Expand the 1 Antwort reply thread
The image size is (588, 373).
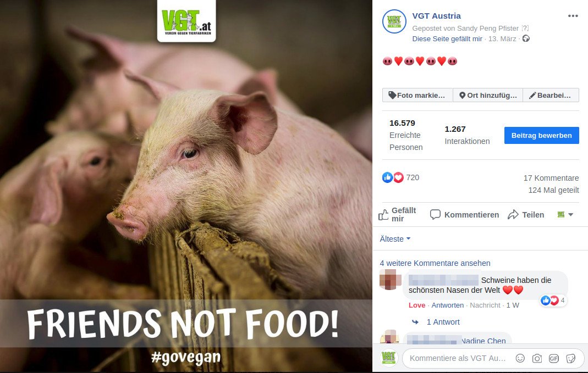[443, 322]
